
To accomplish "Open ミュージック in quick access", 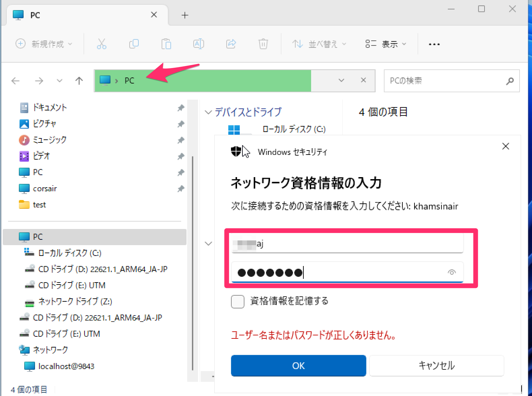I will (50, 140).
